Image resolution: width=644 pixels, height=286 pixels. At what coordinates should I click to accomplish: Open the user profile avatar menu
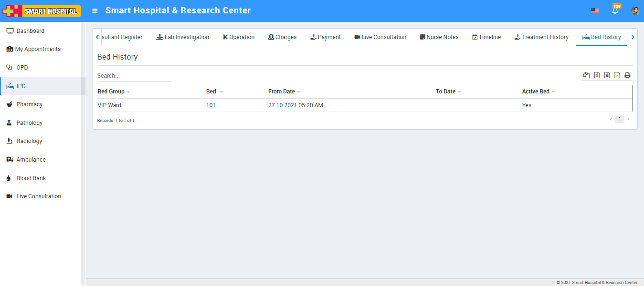635,11
